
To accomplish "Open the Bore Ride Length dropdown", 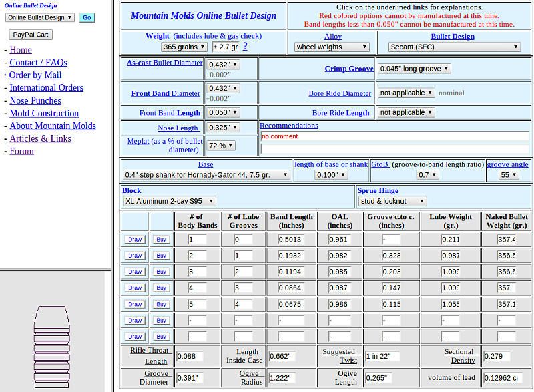I will [407, 112].
